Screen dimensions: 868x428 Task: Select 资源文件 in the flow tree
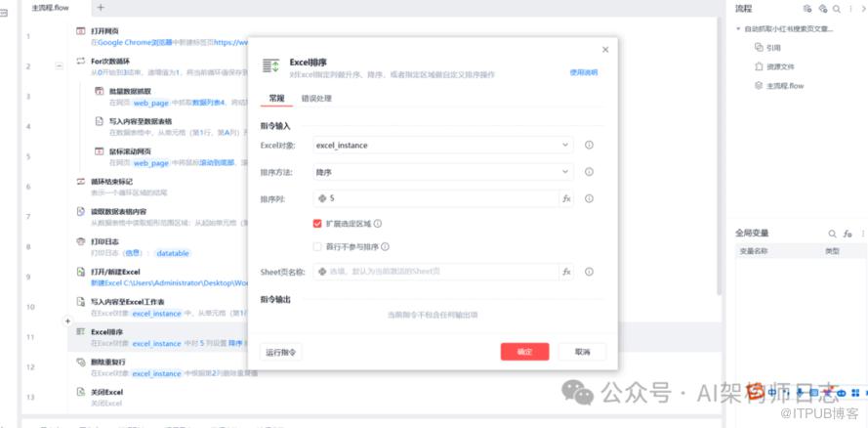[780, 67]
